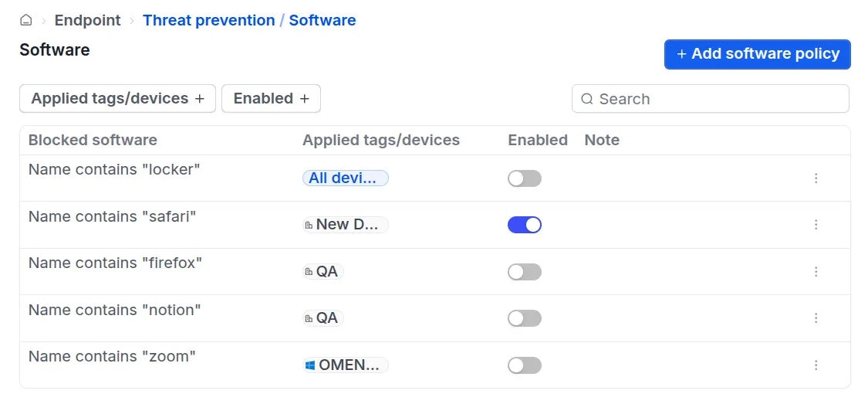Disable the safari software policy
The height and width of the screenshot is (404, 868).
525,225
